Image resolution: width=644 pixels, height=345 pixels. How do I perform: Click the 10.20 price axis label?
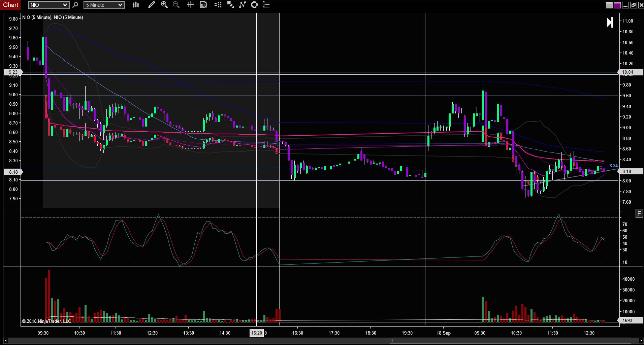pyautogui.click(x=628, y=64)
